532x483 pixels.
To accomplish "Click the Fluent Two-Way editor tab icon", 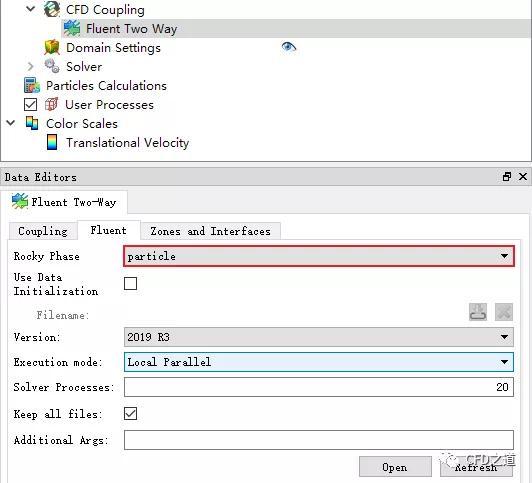I will 20,201.
